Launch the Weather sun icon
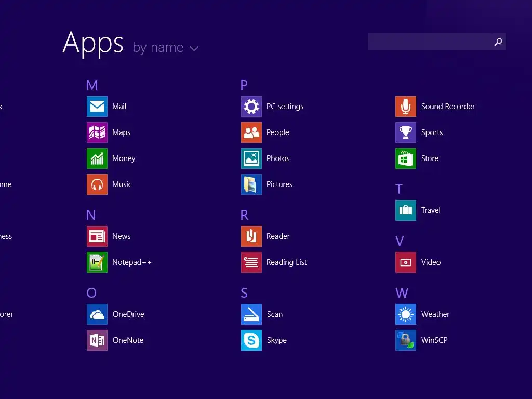 click(x=406, y=314)
